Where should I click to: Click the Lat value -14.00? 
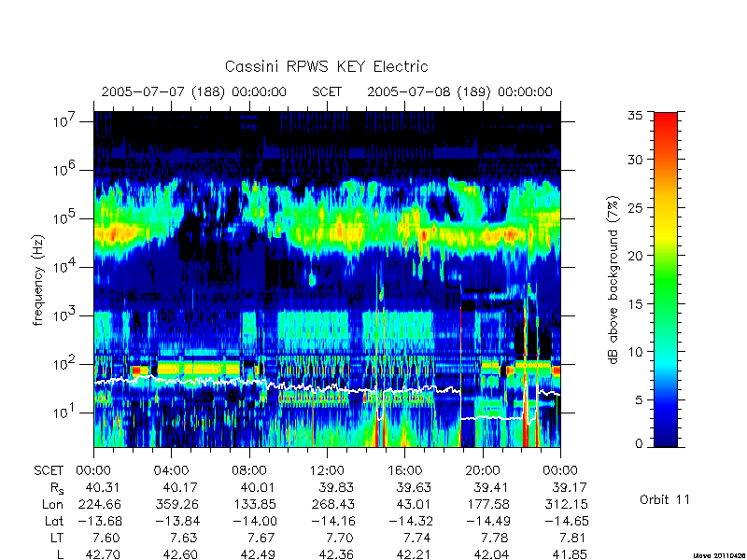[254, 521]
